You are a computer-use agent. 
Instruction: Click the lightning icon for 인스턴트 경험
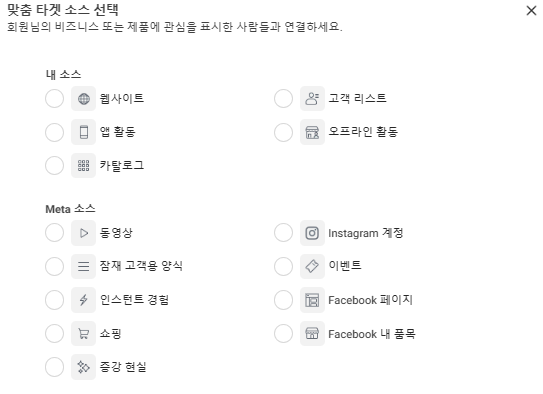83,300
